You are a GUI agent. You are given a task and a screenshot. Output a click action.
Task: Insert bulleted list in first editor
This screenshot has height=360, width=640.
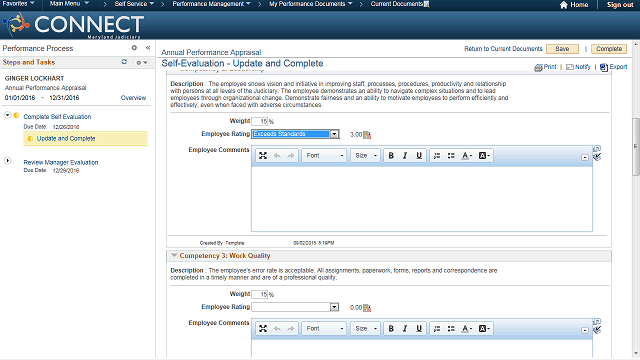(x=451, y=156)
